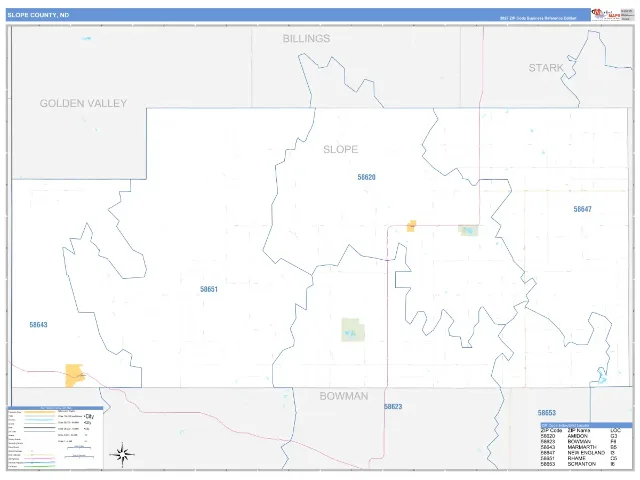
Task: Click the smaller green area with the lake
Action: [x=468, y=231]
